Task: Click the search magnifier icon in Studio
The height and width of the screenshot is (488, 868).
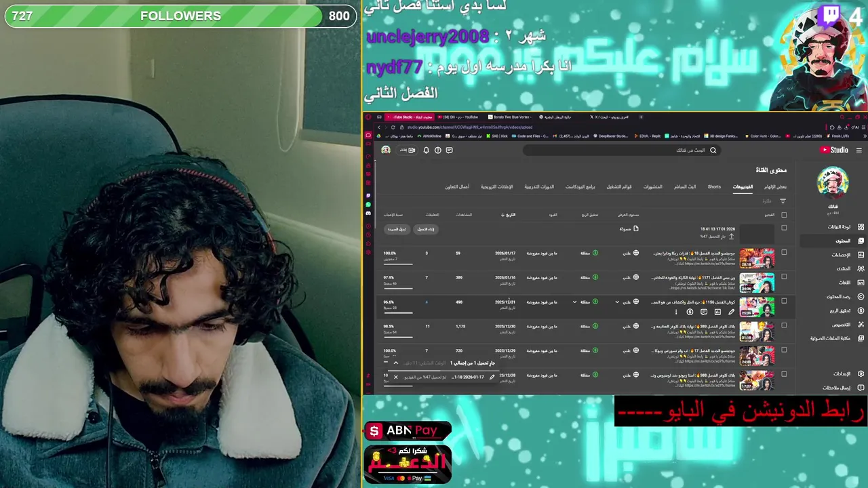Action: coord(713,150)
